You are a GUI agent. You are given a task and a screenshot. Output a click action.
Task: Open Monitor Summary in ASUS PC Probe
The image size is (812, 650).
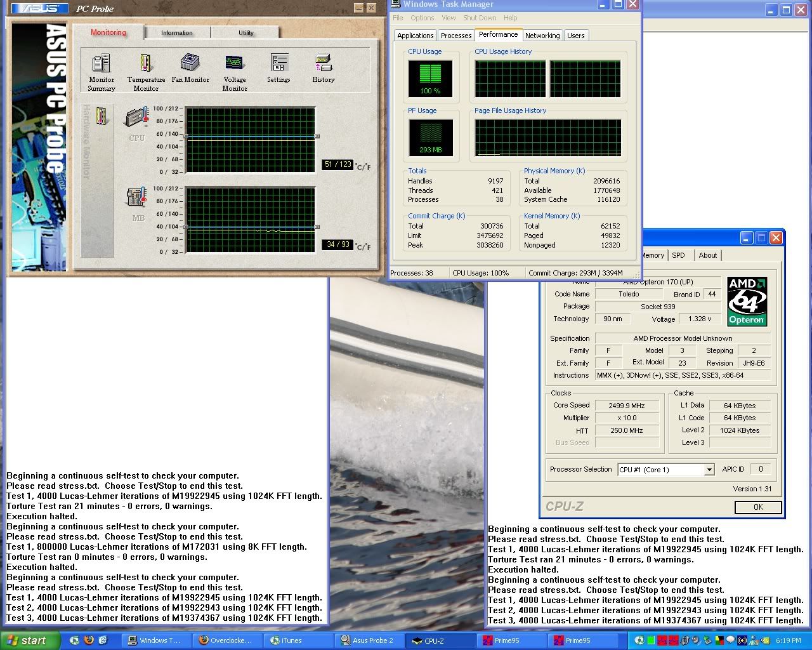point(101,72)
